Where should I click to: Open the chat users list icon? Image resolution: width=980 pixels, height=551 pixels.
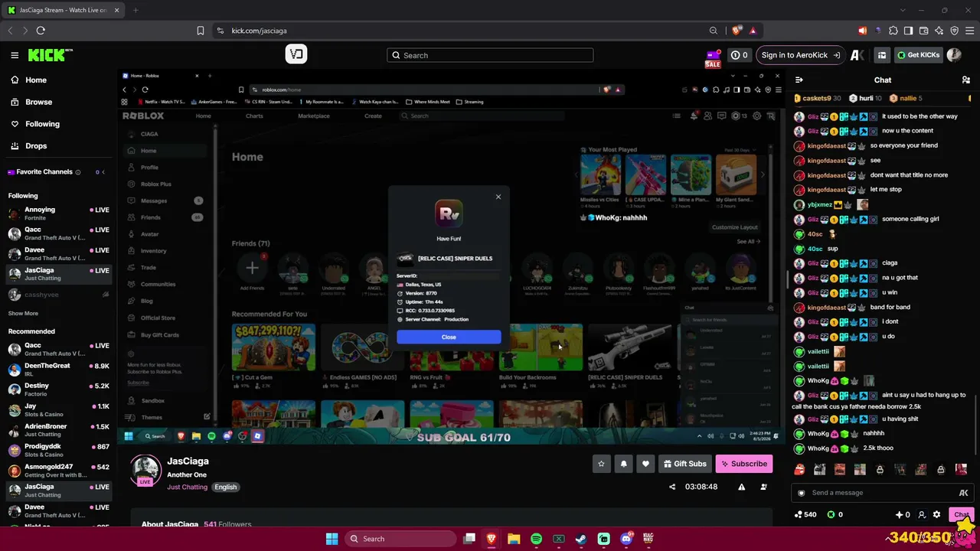coord(966,80)
